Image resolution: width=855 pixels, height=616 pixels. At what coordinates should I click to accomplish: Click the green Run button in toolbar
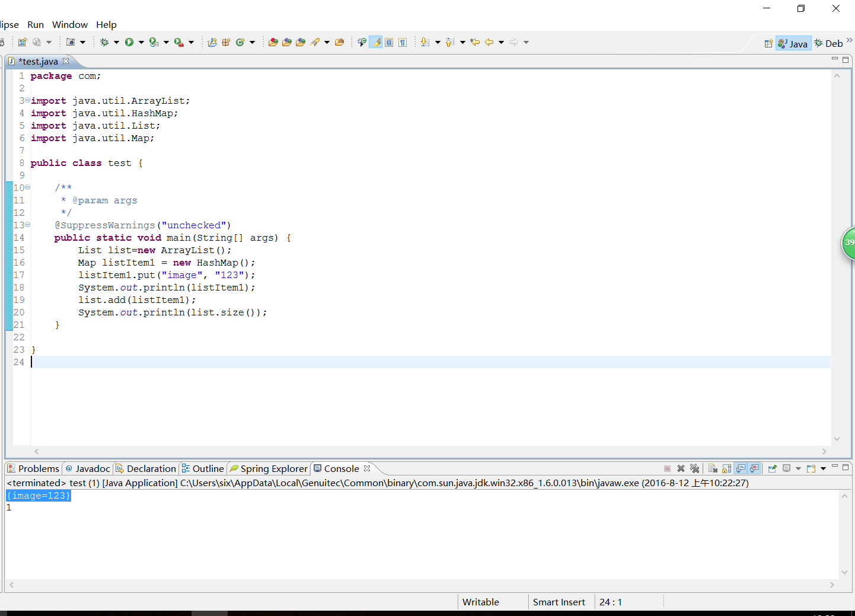click(129, 42)
